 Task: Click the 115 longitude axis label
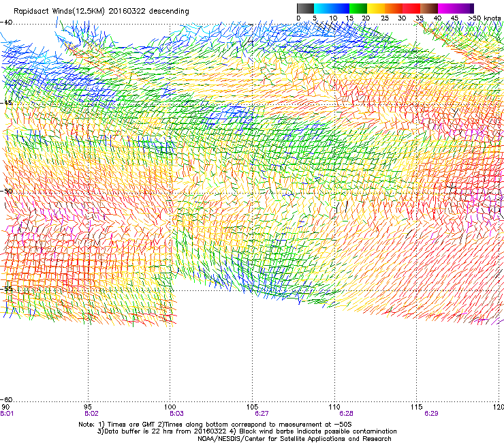417,407
